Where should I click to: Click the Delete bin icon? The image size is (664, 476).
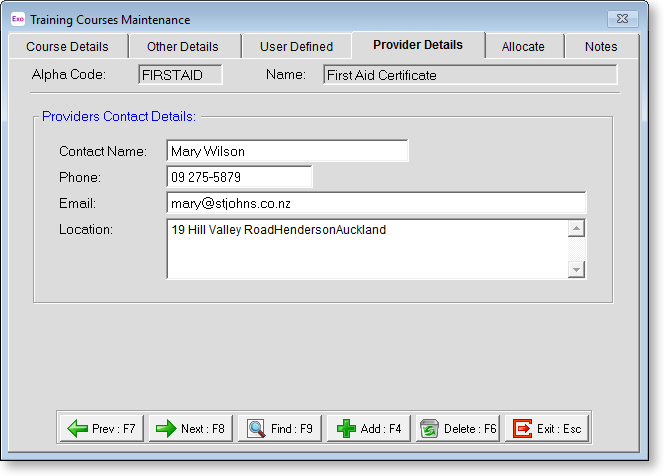[430, 429]
